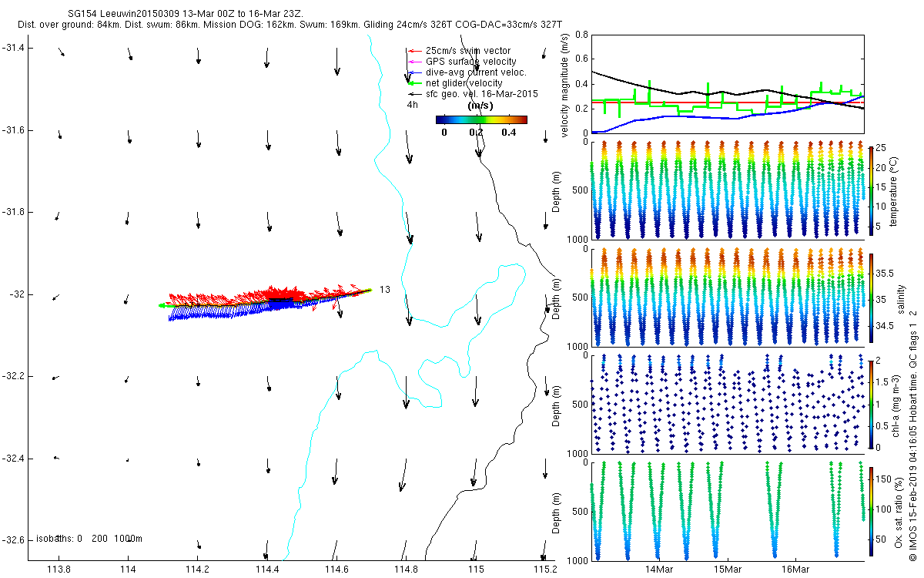Click the '(m/s)' label above the velocity colorbar
Screen dimensions: 924x578
[x=480, y=106]
